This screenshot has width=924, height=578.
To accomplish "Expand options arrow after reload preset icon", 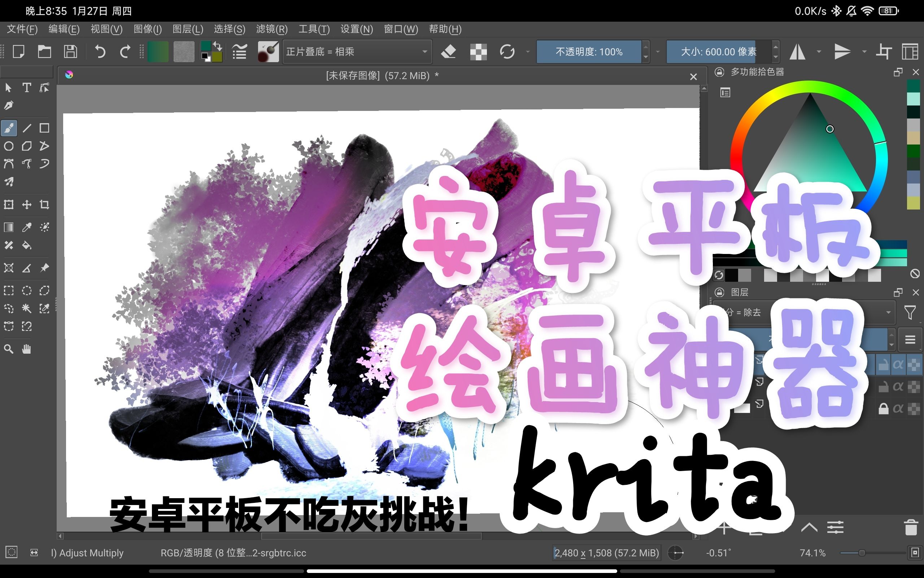I will (528, 51).
